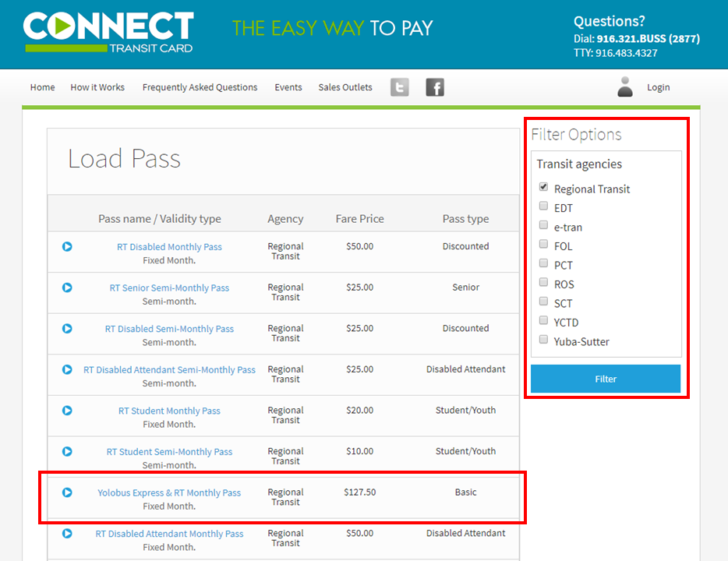Open the Twitter social icon
Viewport: 728px width, 561px height.
pyautogui.click(x=399, y=87)
